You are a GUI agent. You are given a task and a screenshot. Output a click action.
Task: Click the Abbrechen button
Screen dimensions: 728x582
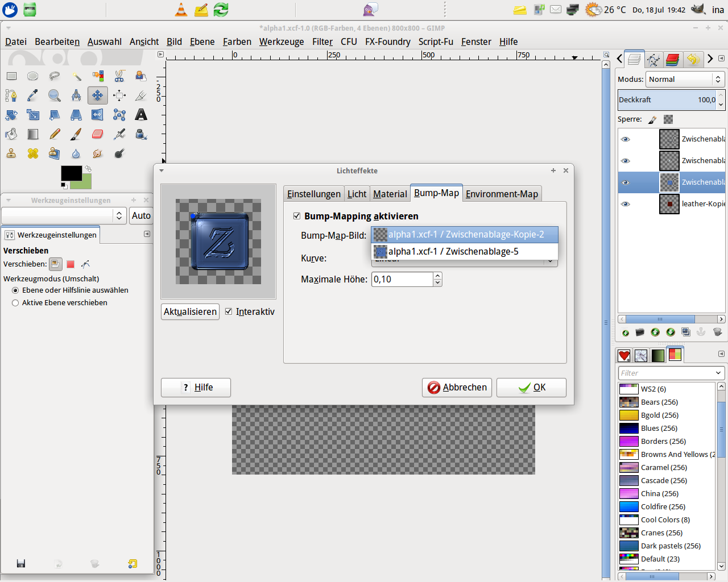457,387
